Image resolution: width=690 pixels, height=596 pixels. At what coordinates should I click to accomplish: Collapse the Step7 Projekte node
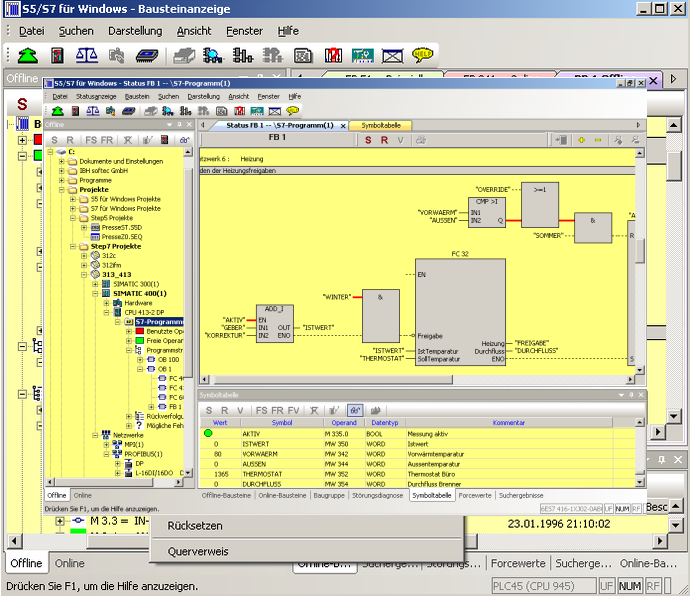tap(73, 246)
